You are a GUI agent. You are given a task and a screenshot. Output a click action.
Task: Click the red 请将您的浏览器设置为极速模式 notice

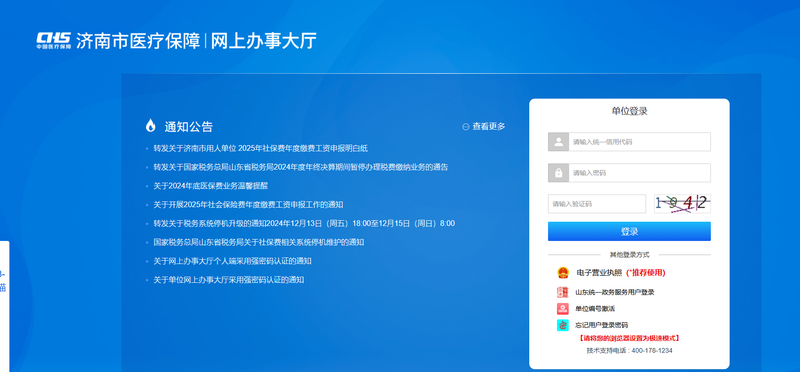tap(630, 338)
